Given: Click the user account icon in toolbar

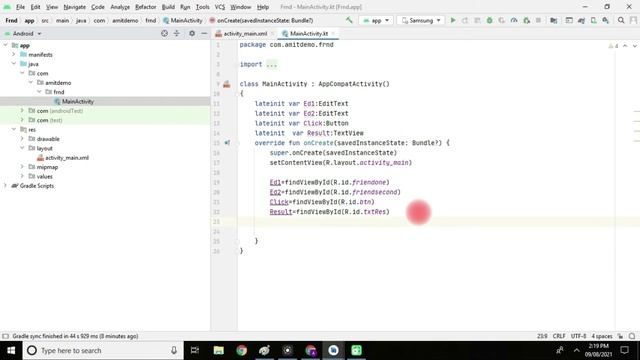Looking at the screenshot, I should coord(633,20).
